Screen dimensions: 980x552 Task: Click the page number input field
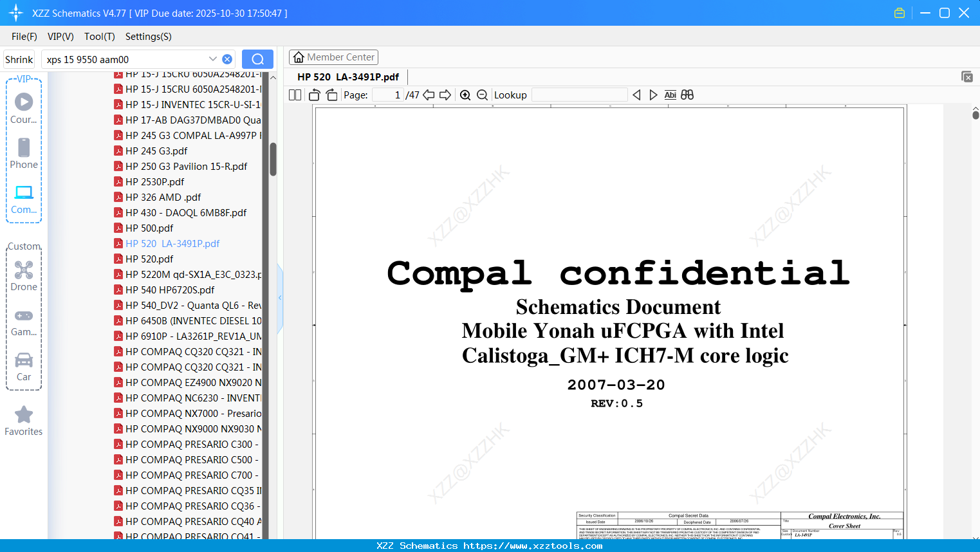[388, 95]
